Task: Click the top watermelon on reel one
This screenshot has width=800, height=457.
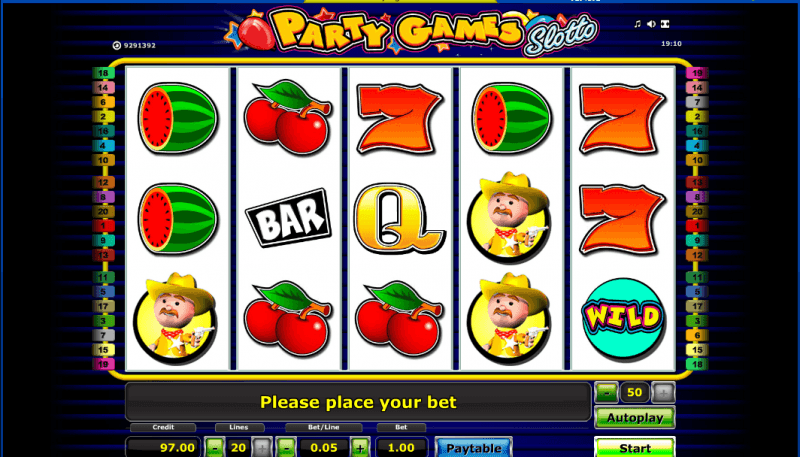Action: coord(178,119)
